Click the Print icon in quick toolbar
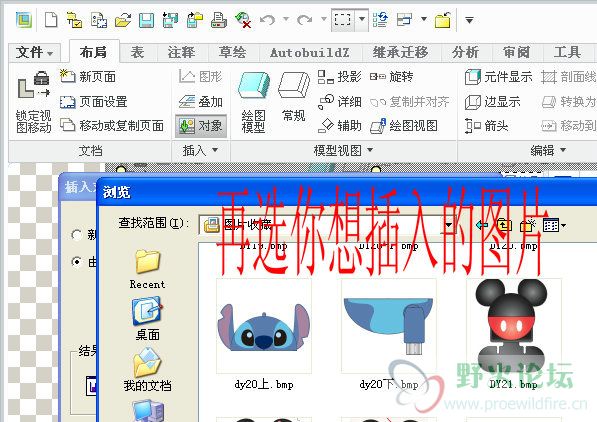Image resolution: width=597 pixels, height=422 pixels. [219, 20]
